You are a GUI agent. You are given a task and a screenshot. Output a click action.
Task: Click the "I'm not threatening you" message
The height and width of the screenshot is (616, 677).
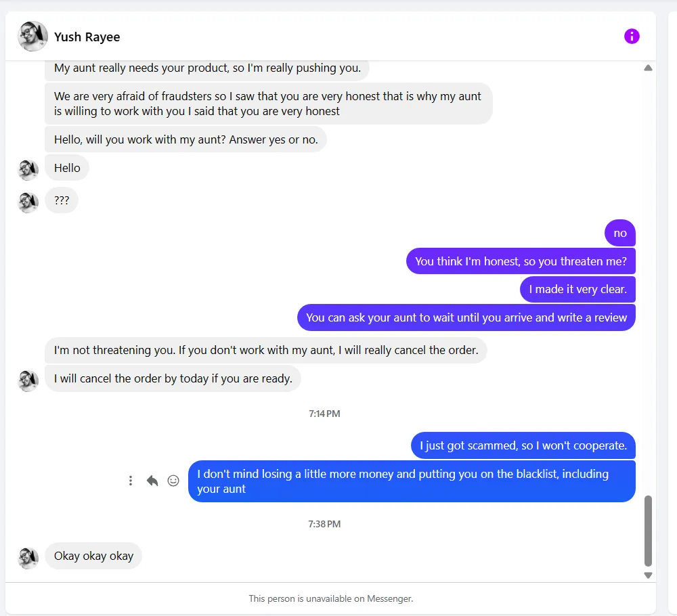pos(266,350)
